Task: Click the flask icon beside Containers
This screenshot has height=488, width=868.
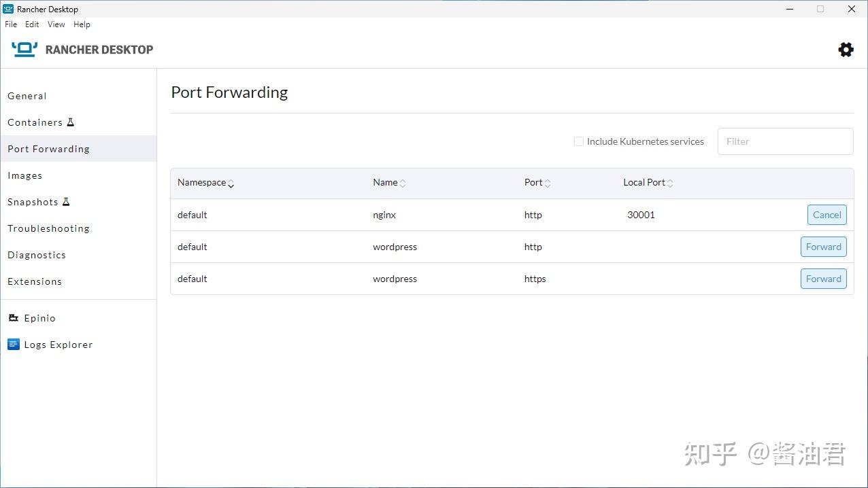Action: pyautogui.click(x=70, y=122)
